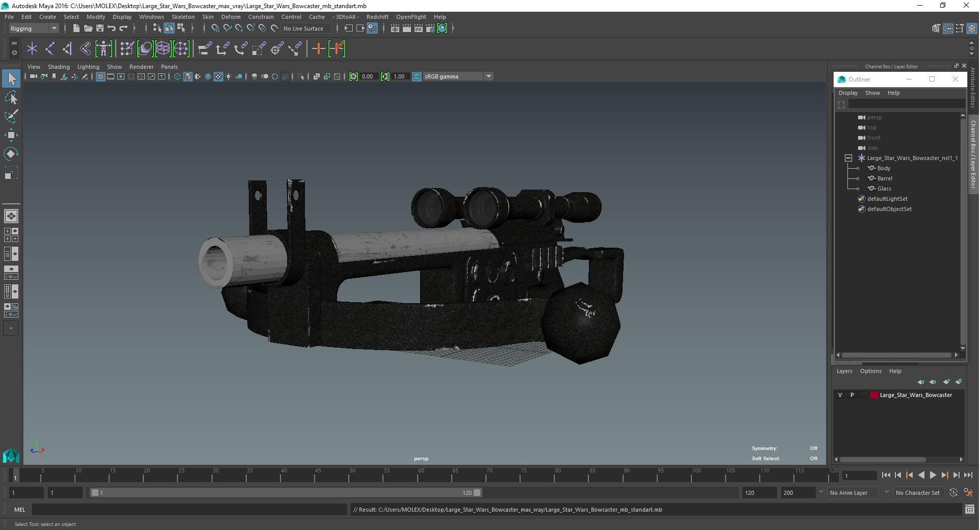Click the Play Forwards button
Viewport: 980px width, 530px height.
[933, 475]
